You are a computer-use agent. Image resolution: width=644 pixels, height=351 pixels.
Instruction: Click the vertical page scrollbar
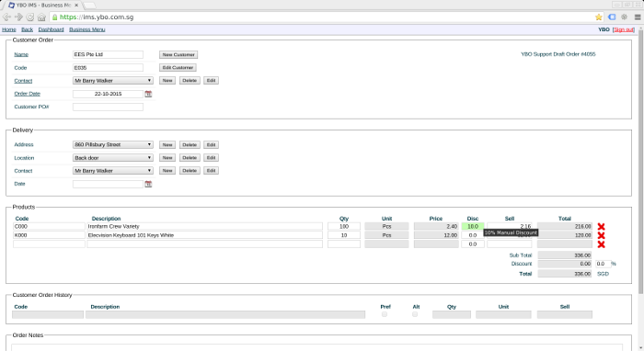coord(640,161)
